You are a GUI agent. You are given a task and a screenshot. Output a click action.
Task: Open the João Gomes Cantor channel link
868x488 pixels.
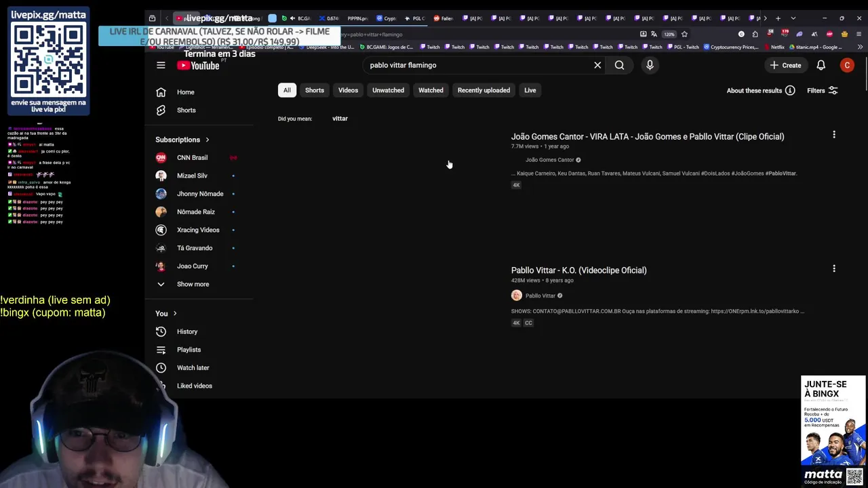point(549,160)
